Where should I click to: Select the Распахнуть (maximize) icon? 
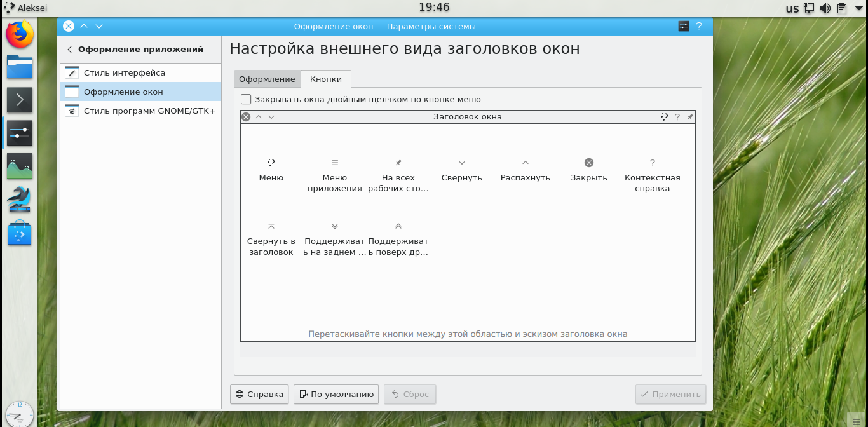coord(525,162)
